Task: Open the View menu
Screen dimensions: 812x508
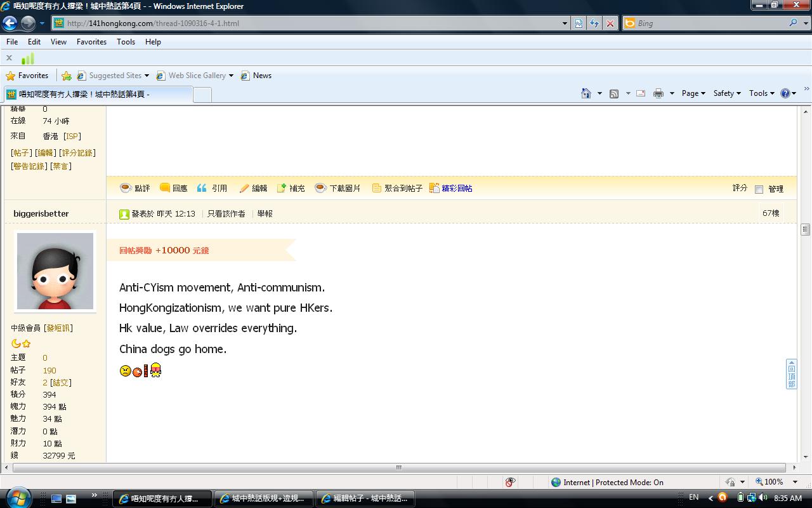Action: click(x=58, y=42)
